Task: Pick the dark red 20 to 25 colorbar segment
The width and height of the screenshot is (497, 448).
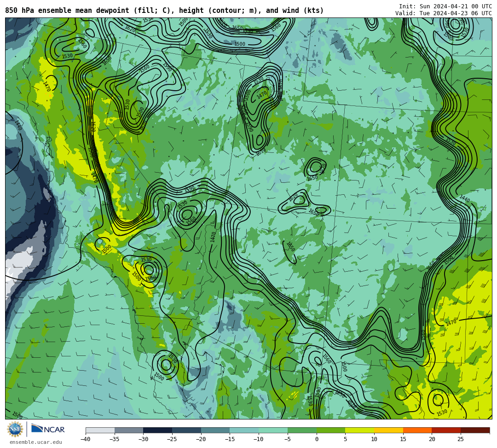Action: click(446, 430)
